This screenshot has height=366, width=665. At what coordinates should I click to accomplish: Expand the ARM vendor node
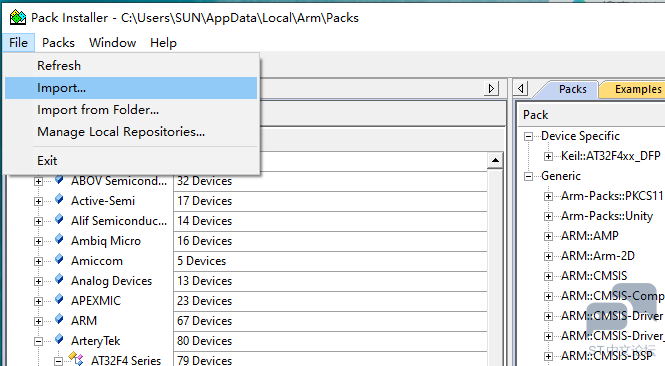38,321
